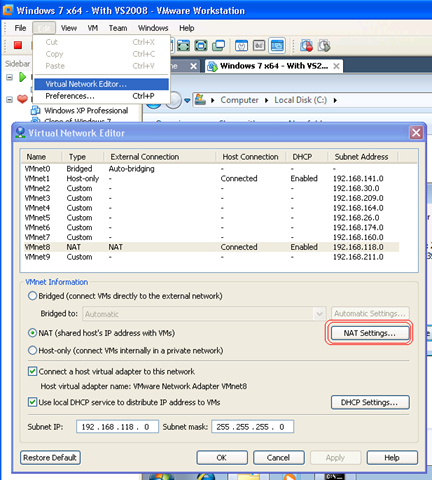
Task: Select the VMnet1 Host-only row
Action: (210, 178)
